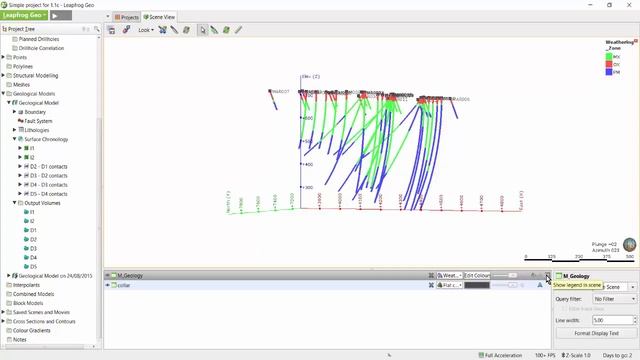Select Interpolants in project tree

coord(26,285)
